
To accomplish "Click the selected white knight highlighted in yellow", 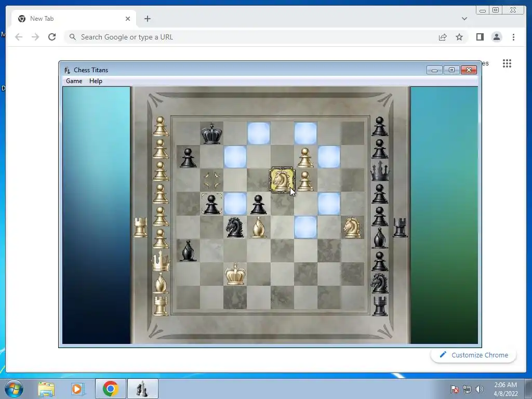I will tap(282, 180).
